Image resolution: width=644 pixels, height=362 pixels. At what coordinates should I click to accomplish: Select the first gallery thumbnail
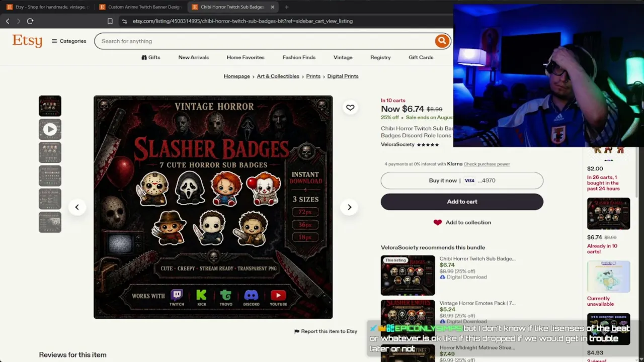[x=50, y=106]
